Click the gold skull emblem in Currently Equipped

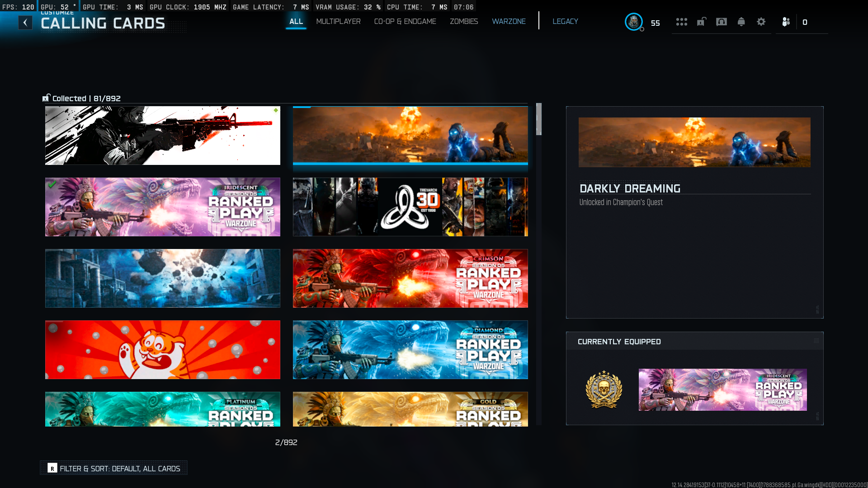604,389
